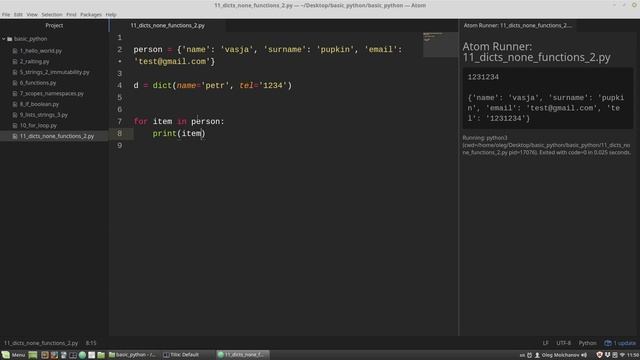
Task: Change UTF-8 encoding selector
Action: [x=564, y=343]
